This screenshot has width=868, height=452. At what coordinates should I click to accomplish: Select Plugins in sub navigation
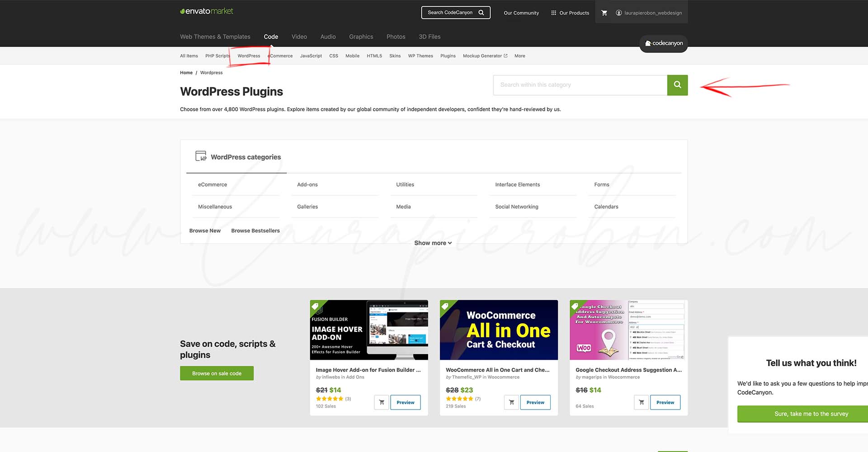[x=448, y=56]
